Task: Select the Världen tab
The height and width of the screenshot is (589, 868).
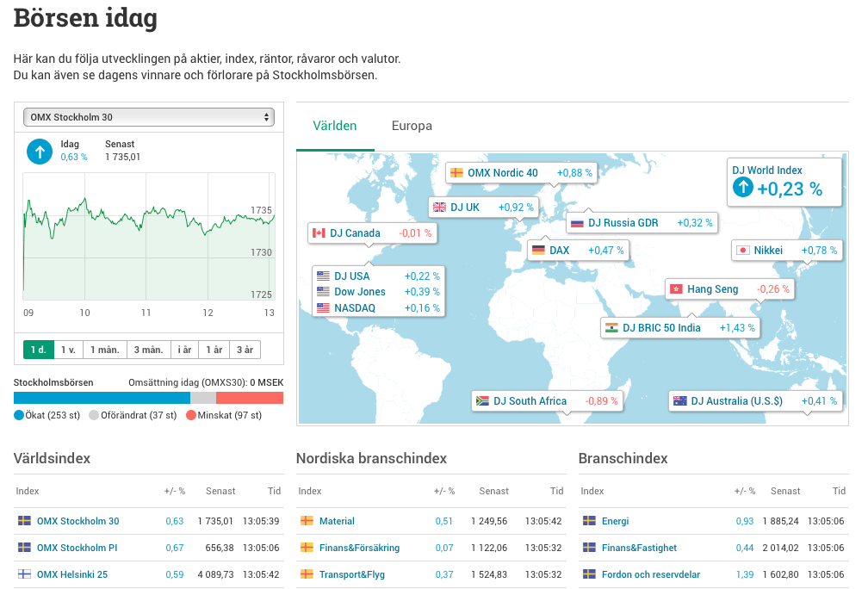Action: (335, 126)
